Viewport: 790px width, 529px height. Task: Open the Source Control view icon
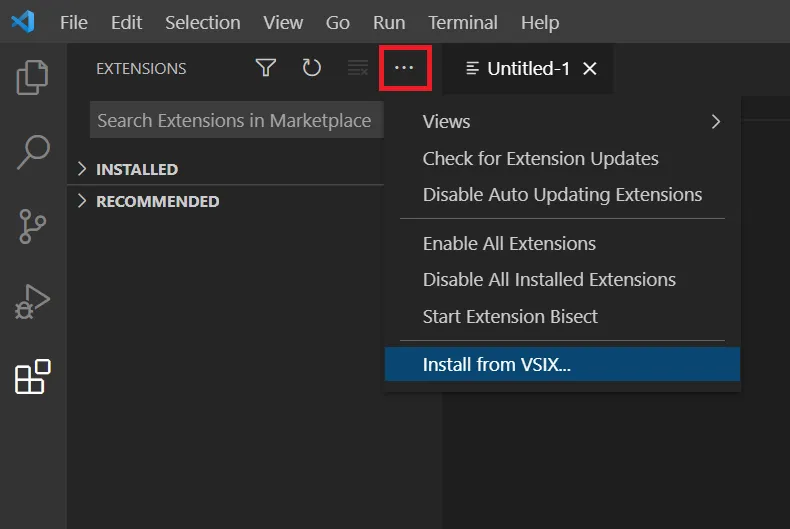point(33,227)
